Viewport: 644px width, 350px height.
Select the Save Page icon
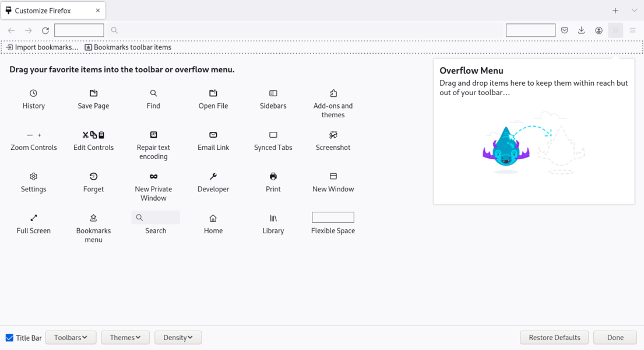tap(94, 93)
